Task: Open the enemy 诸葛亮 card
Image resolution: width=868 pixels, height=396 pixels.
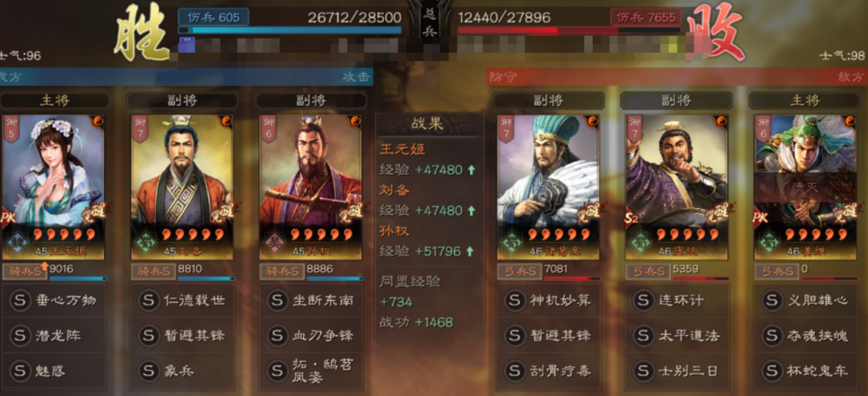Action: click(x=549, y=187)
